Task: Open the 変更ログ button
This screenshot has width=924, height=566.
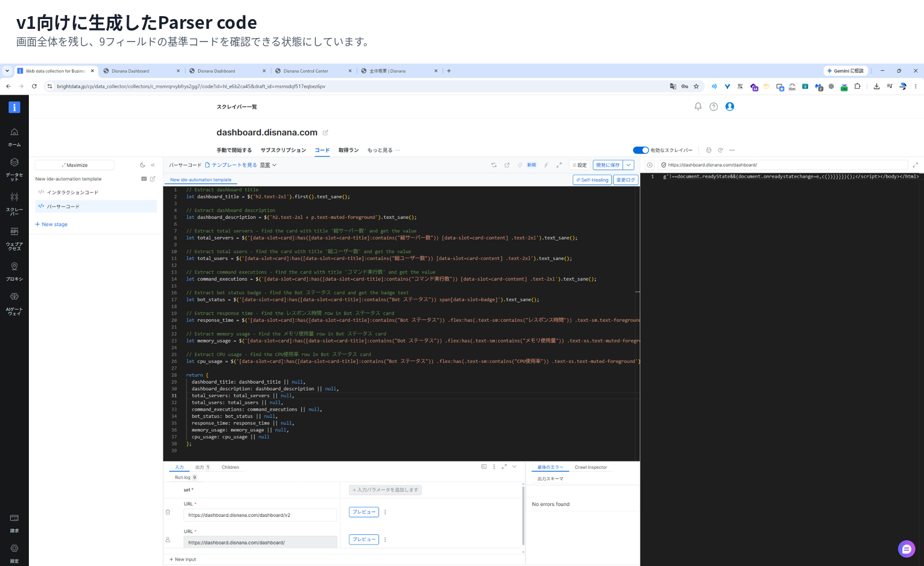Action: tap(625, 180)
